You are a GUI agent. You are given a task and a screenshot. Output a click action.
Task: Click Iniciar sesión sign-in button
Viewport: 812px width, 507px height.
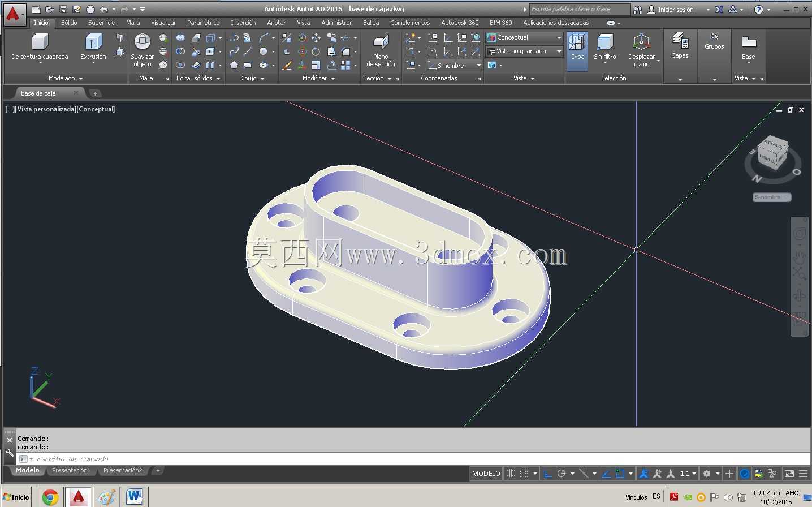click(671, 10)
